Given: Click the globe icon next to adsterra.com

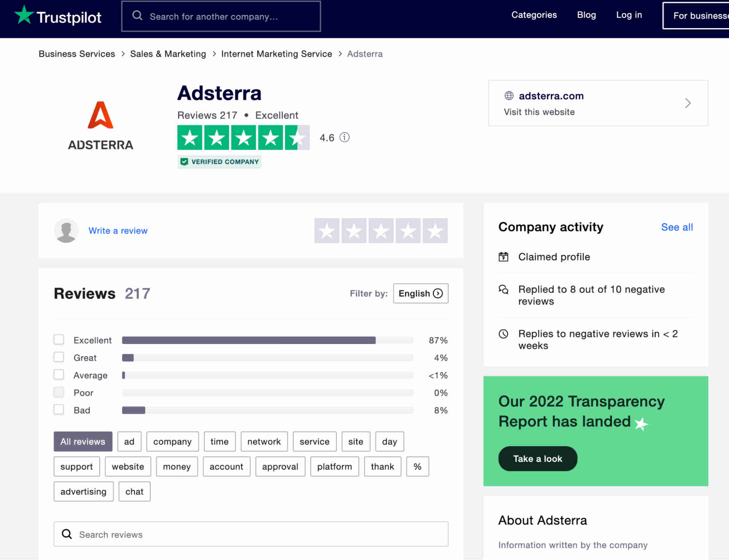Looking at the screenshot, I should tap(509, 96).
